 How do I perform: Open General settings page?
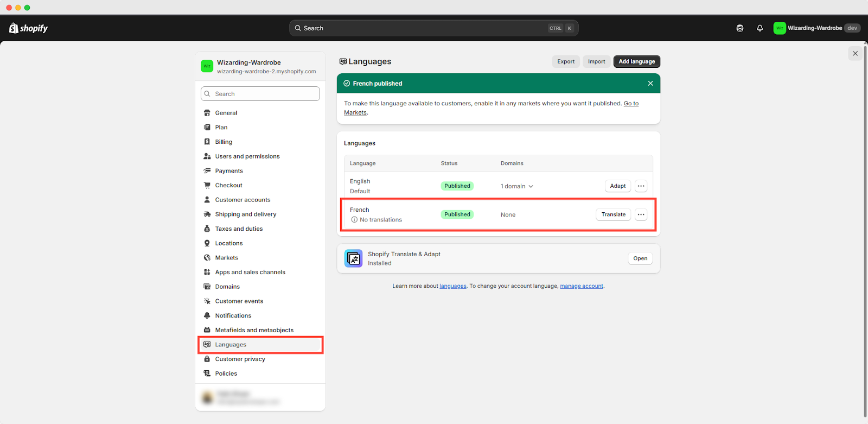(260, 113)
